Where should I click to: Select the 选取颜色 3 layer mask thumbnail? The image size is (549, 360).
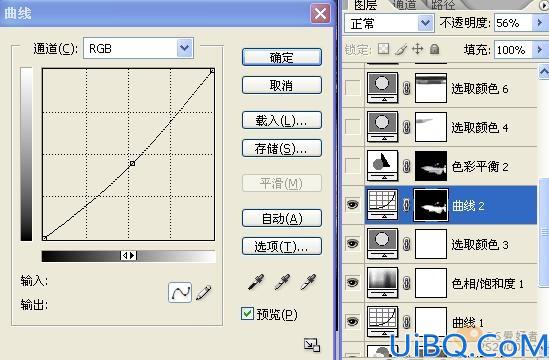coord(431,244)
